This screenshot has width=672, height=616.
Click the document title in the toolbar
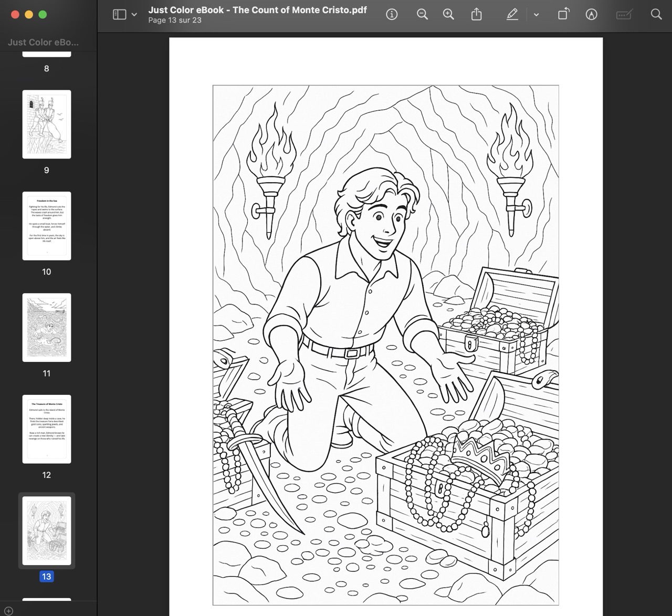click(257, 10)
